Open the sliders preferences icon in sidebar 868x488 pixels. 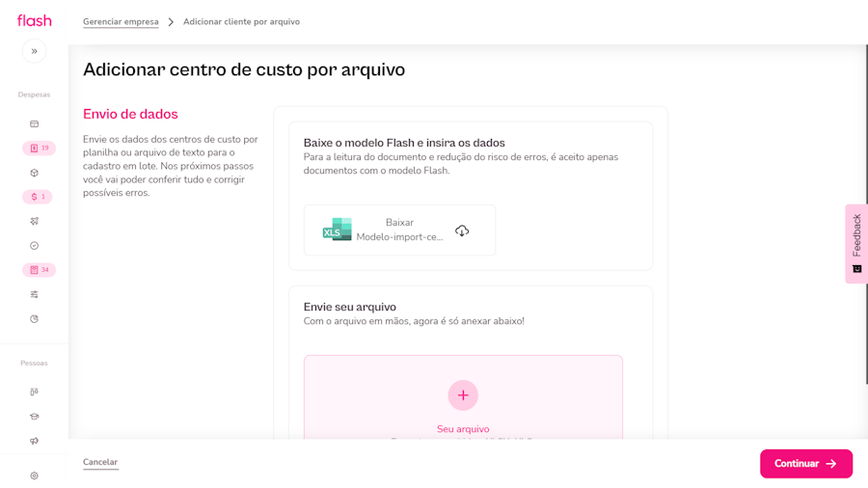(x=35, y=294)
